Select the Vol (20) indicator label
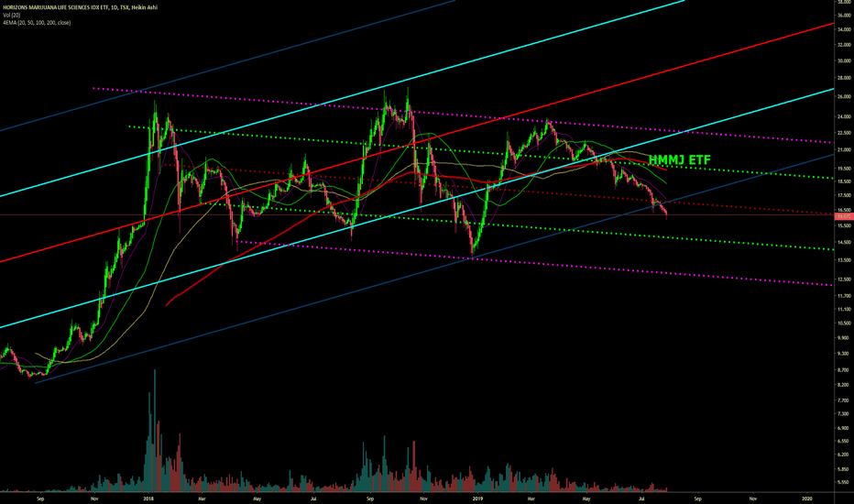This screenshot has width=854, height=504. (11, 16)
